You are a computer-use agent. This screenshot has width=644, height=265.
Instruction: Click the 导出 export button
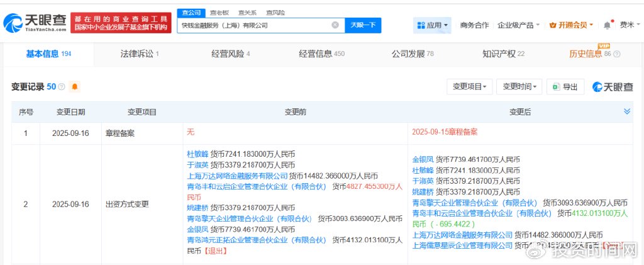coord(565,87)
